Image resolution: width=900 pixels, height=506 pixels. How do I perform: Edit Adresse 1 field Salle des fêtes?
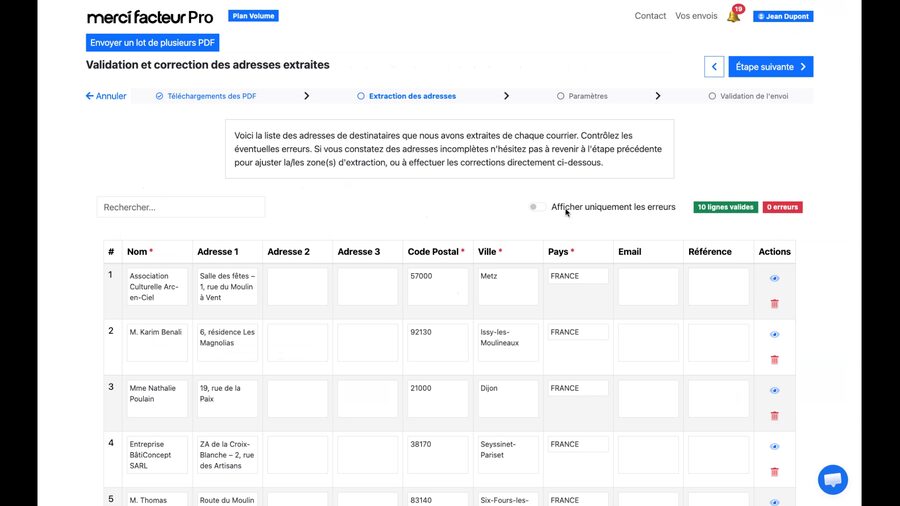point(227,286)
